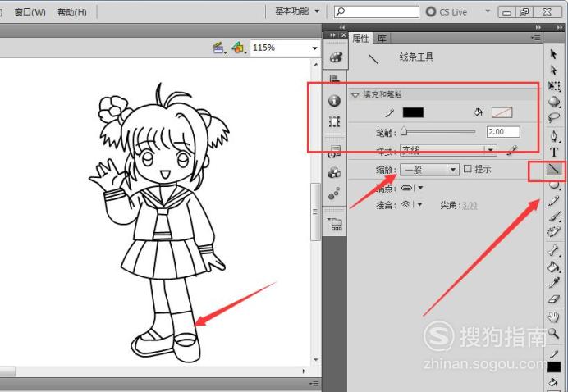
Task: Select the Free Transform tool
Action: click(554, 86)
